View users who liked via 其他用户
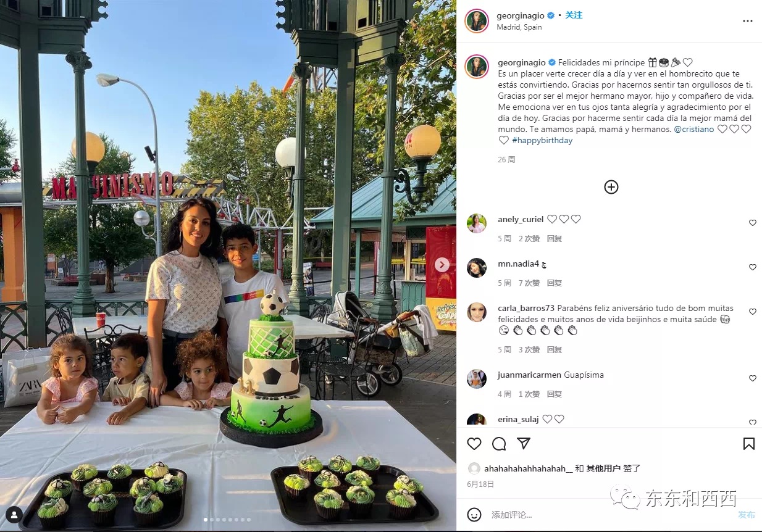 click(603, 468)
